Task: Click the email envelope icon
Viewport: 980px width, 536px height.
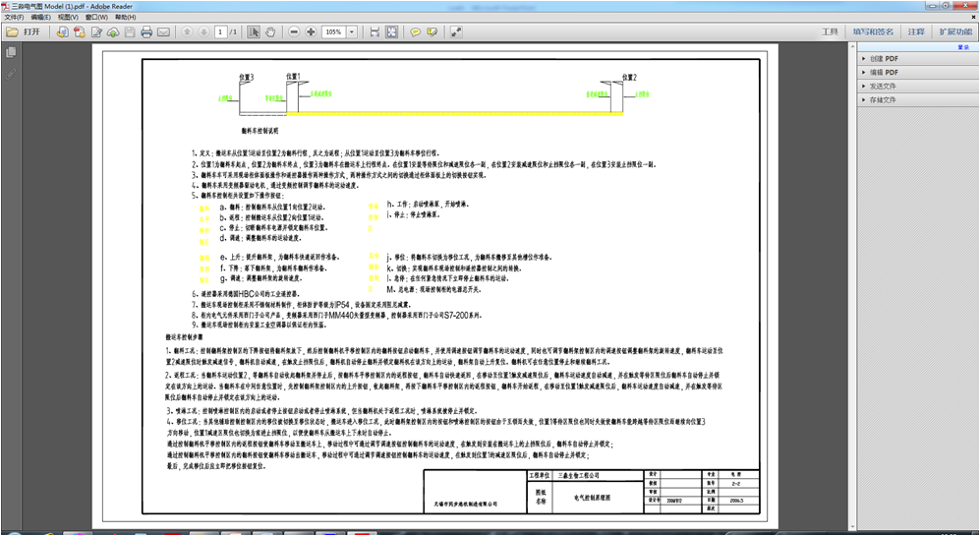Action: pyautogui.click(x=163, y=32)
